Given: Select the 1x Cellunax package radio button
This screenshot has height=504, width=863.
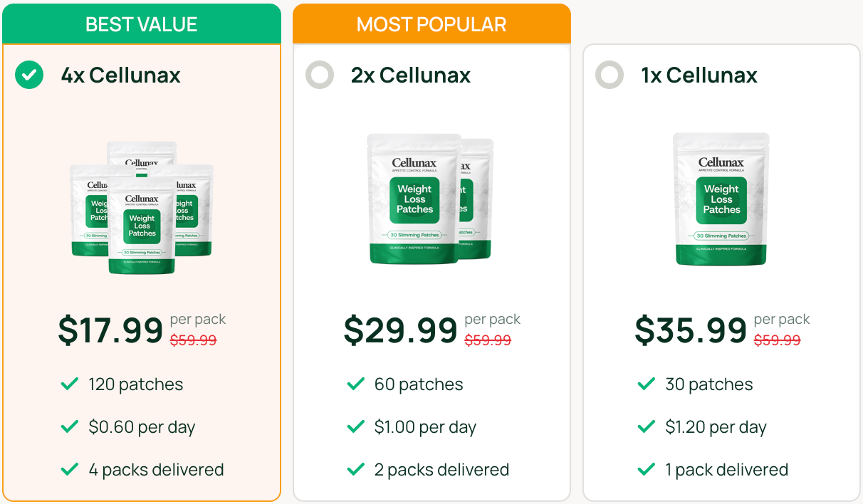Looking at the screenshot, I should click(x=610, y=75).
